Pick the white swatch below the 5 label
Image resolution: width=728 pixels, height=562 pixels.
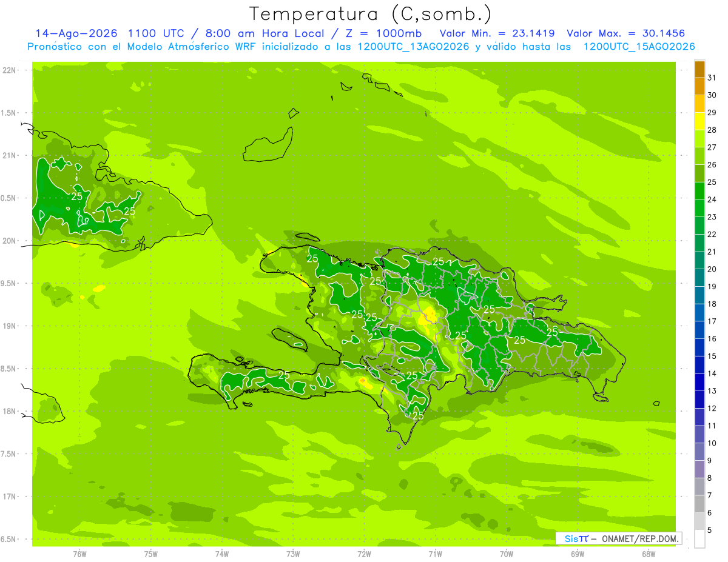click(x=699, y=539)
